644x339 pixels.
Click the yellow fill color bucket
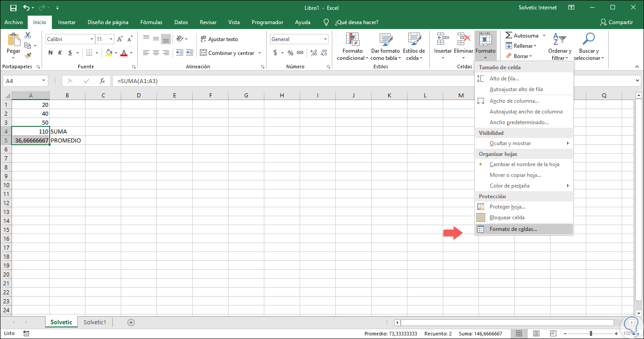point(109,53)
